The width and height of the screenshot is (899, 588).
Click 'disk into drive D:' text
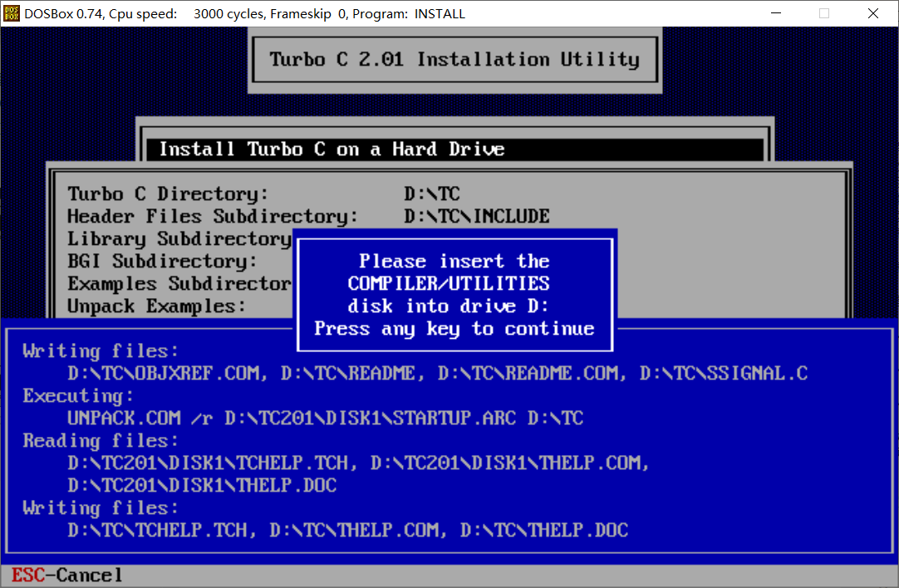coord(449,306)
